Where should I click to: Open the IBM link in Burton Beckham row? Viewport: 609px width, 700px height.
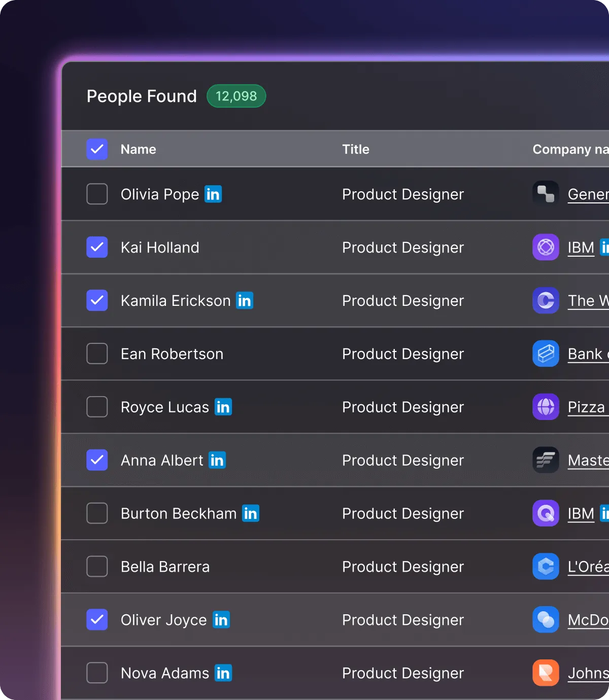(581, 514)
